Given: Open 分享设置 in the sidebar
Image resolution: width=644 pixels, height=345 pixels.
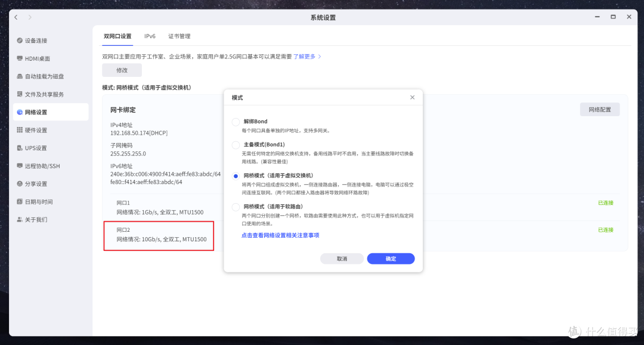Looking at the screenshot, I should point(51,184).
